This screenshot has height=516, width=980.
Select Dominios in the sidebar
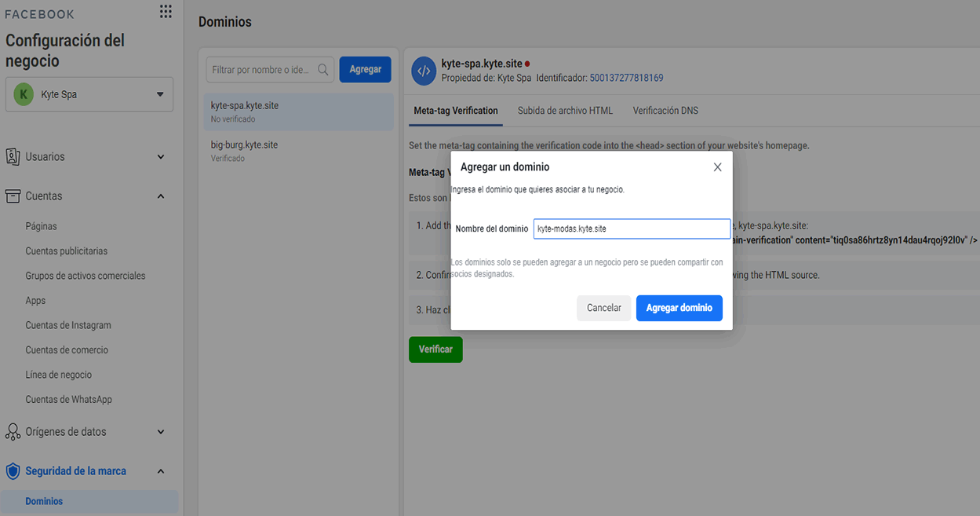coord(89,501)
